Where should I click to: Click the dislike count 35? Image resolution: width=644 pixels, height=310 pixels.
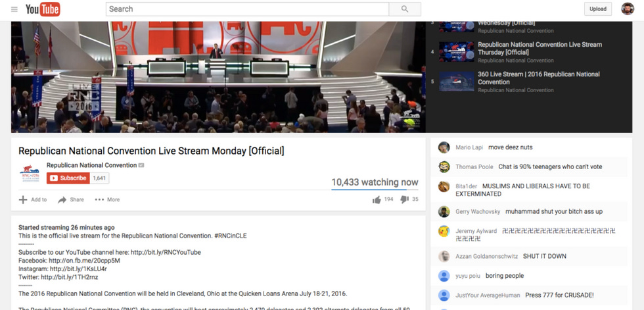click(x=415, y=199)
